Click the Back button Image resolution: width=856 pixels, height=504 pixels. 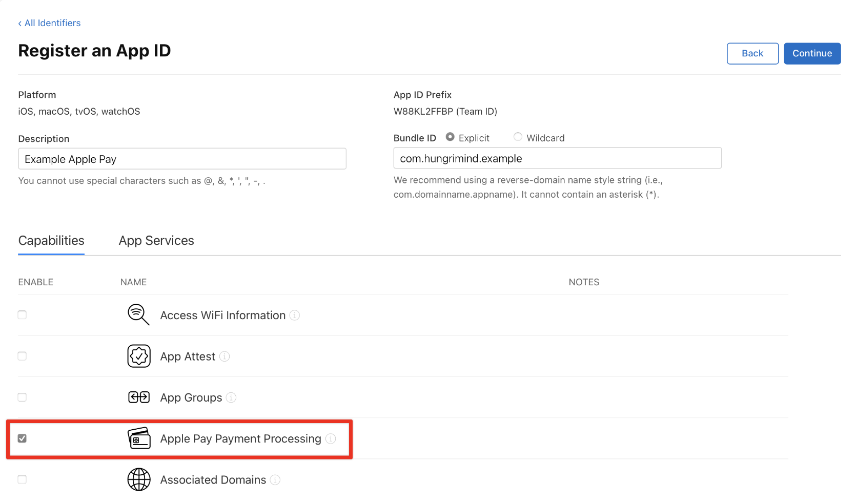click(752, 53)
